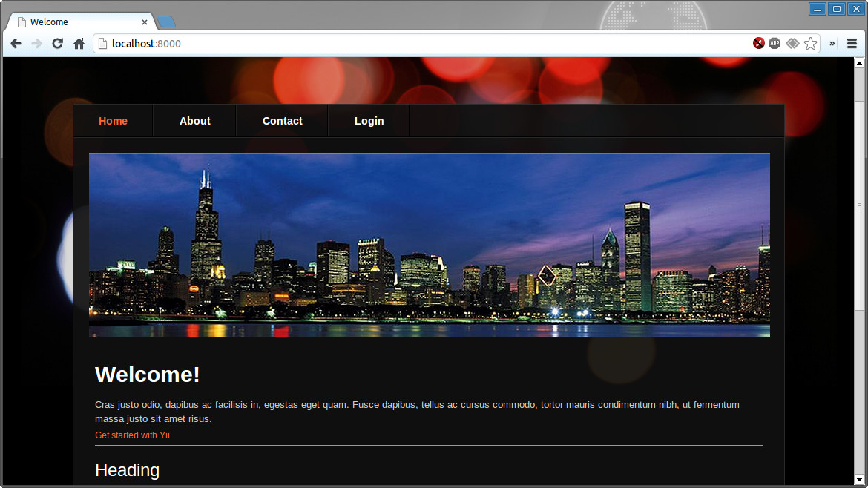Go to the browser home page icon
The width and height of the screenshot is (868, 488).
coord(79,44)
